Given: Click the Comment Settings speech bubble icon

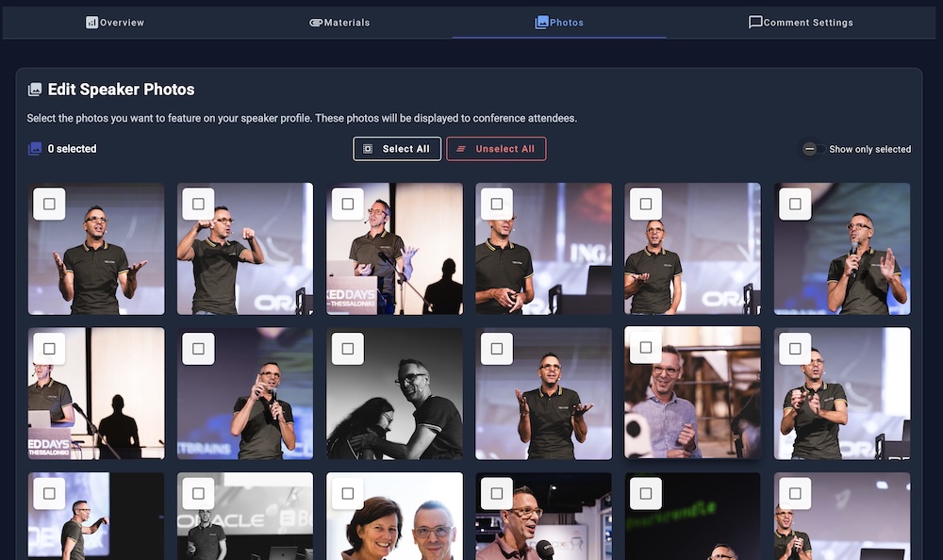Looking at the screenshot, I should point(755,23).
